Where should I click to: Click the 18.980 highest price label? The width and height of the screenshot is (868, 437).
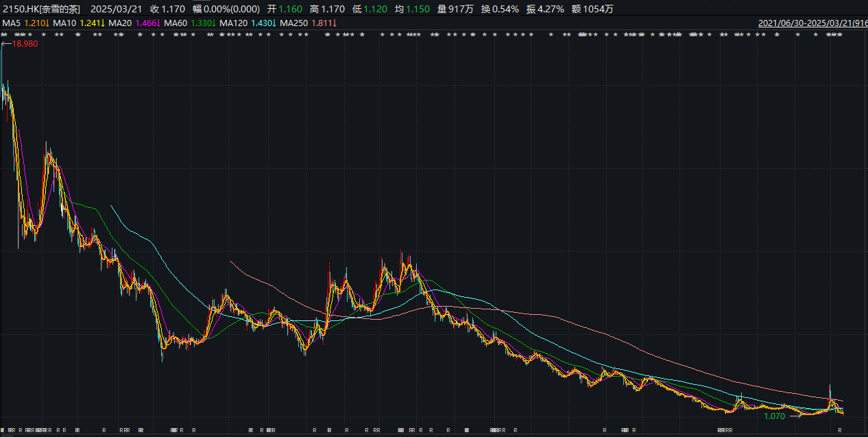pos(25,44)
